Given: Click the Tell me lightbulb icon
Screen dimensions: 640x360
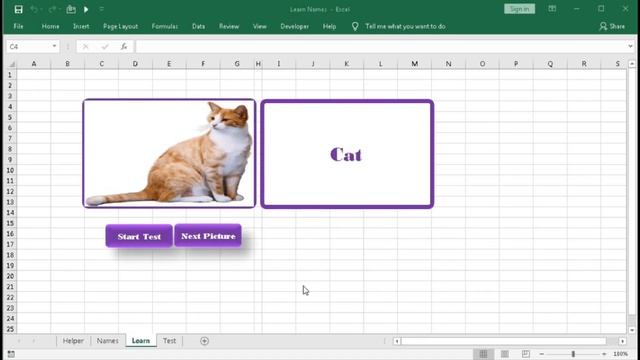Looking at the screenshot, I should click(355, 26).
